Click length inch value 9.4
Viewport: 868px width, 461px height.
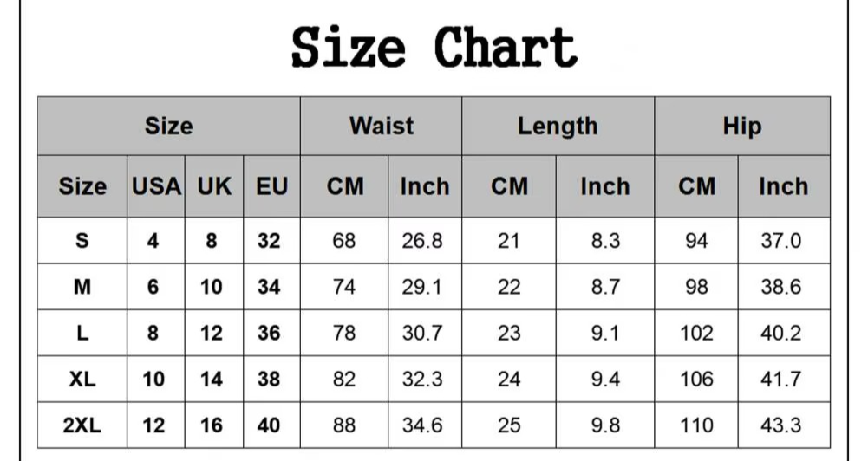[605, 379]
